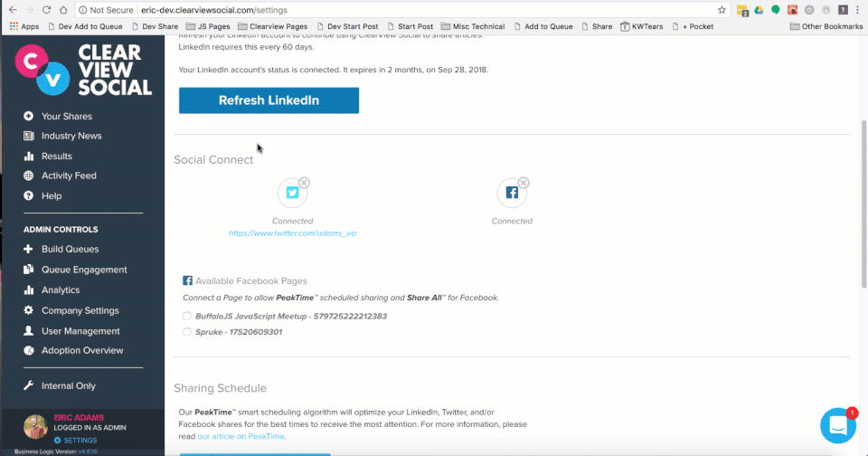Open KWTears bookmark
Image resolution: width=868 pixels, height=456 pixels.
642,26
